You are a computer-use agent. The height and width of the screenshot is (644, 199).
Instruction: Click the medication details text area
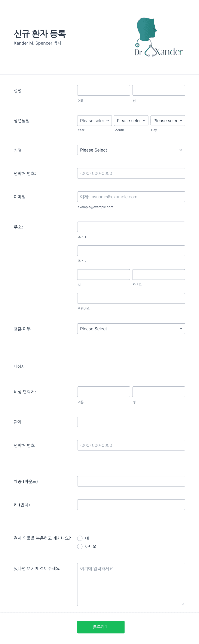point(131,584)
